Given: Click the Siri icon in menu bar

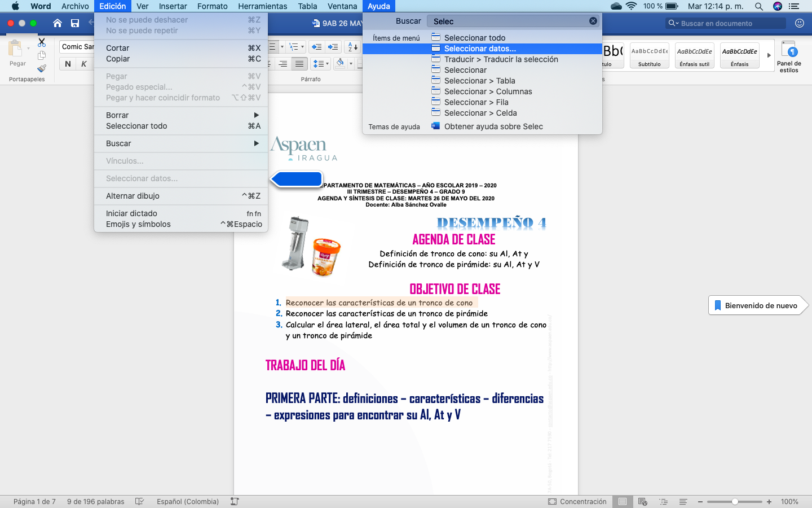Looking at the screenshot, I should point(778,6).
